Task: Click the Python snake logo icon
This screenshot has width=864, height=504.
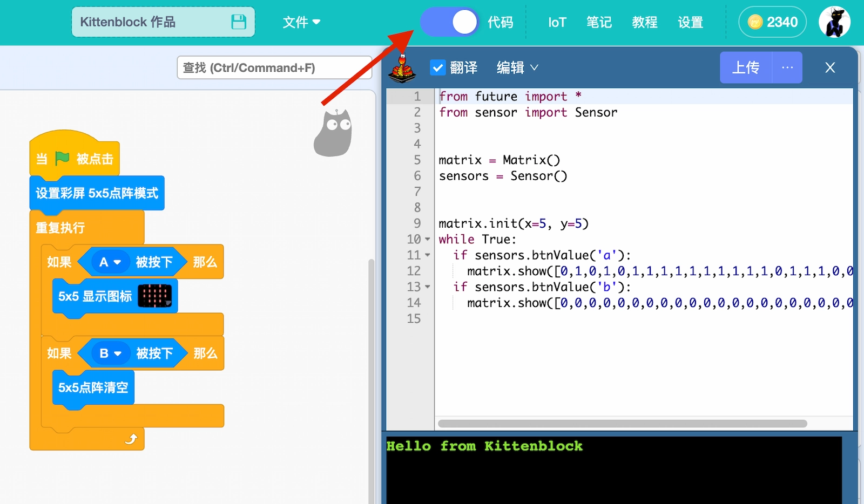Action: (x=403, y=68)
